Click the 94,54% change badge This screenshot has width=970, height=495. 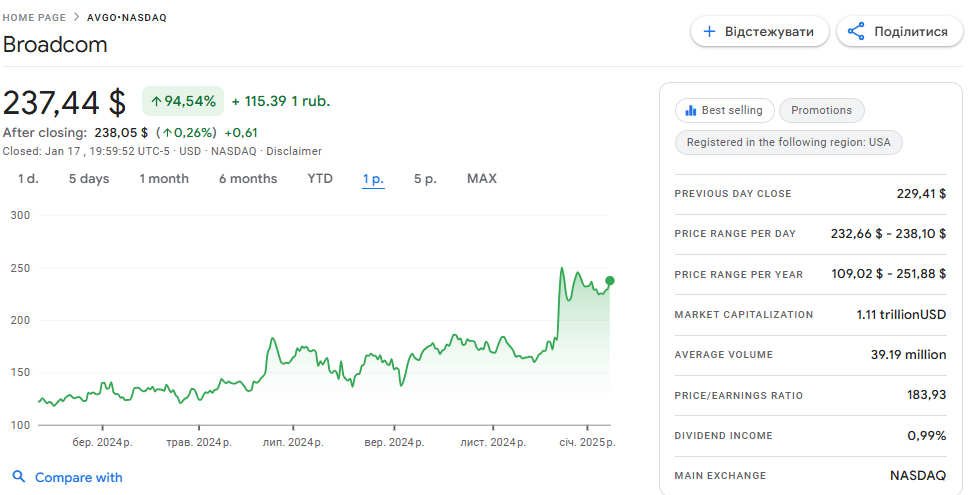183,101
